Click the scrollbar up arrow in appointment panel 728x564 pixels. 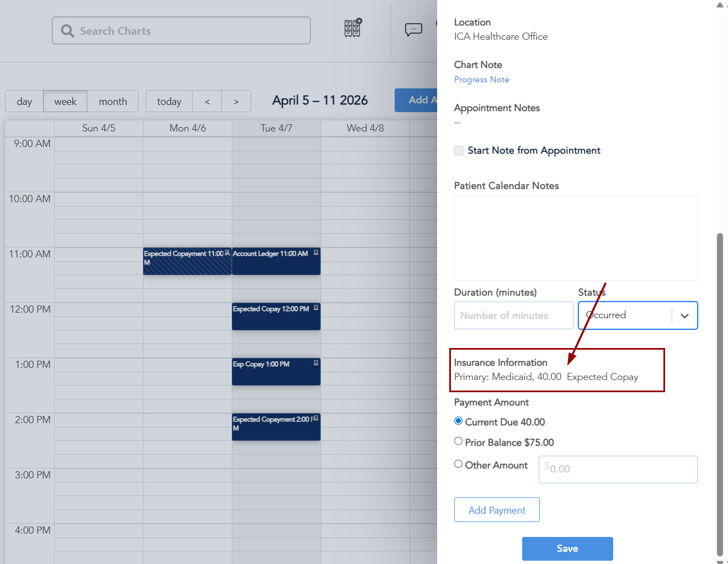(x=720, y=5)
